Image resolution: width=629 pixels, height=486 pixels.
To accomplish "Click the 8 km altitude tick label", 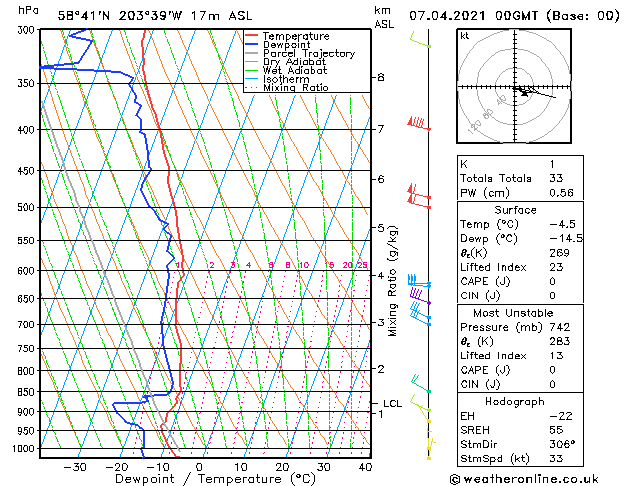I will click(381, 77).
